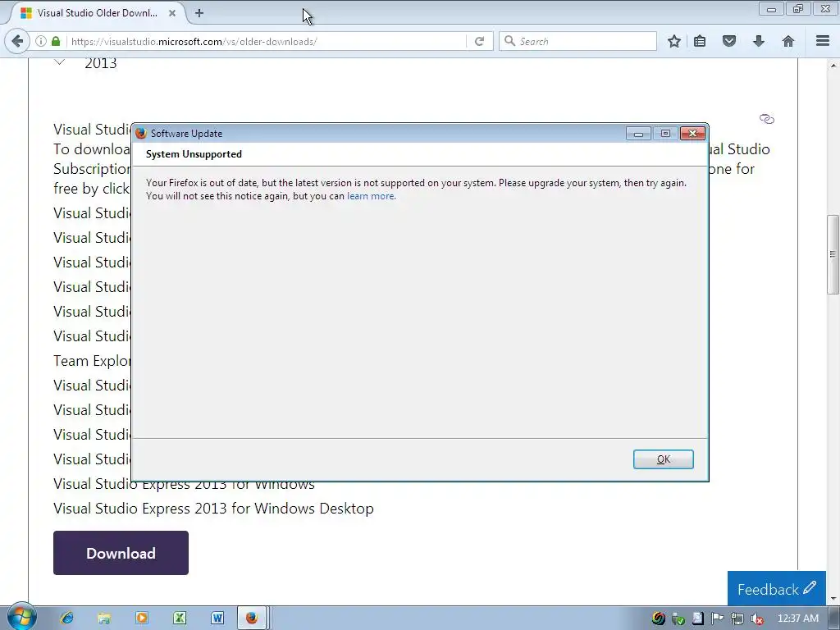Click the document tray icon
The height and width of the screenshot is (630, 840).
(x=697, y=619)
